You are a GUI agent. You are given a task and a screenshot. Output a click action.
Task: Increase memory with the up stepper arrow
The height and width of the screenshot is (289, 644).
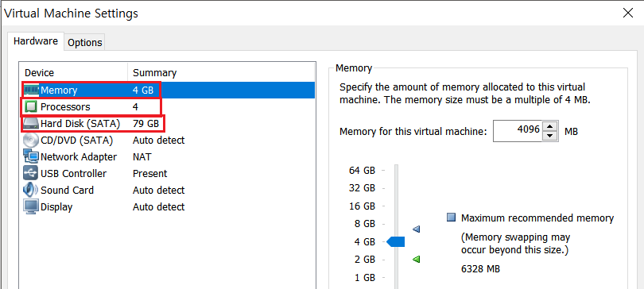[x=551, y=127]
